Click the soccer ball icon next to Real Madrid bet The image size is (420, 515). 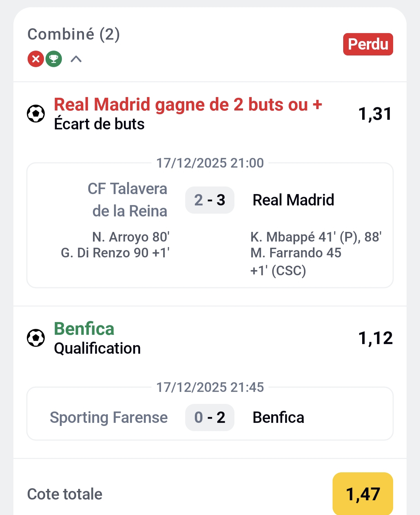coord(35,114)
